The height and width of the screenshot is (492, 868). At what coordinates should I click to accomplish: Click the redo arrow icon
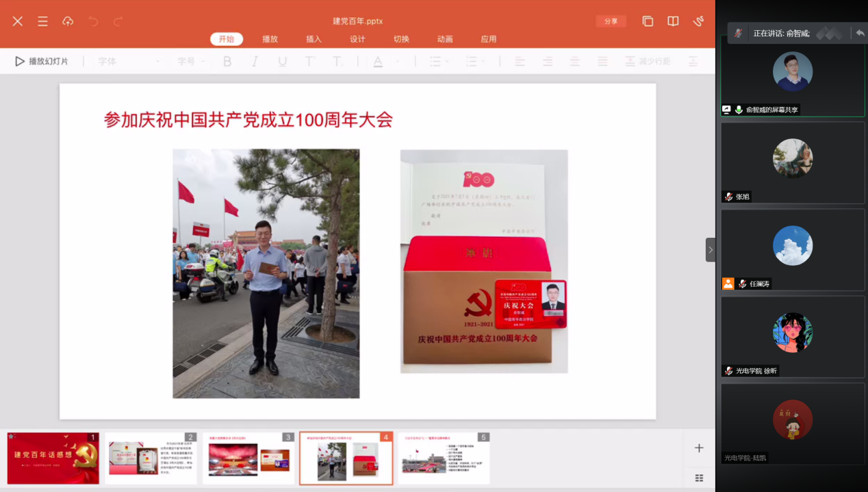(x=118, y=21)
